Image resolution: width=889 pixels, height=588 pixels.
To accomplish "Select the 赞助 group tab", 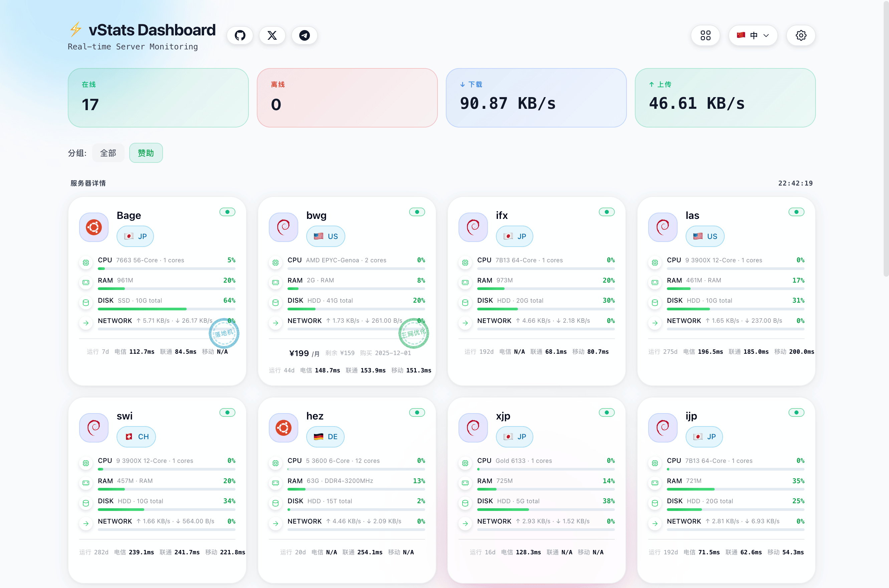I will coord(146,153).
